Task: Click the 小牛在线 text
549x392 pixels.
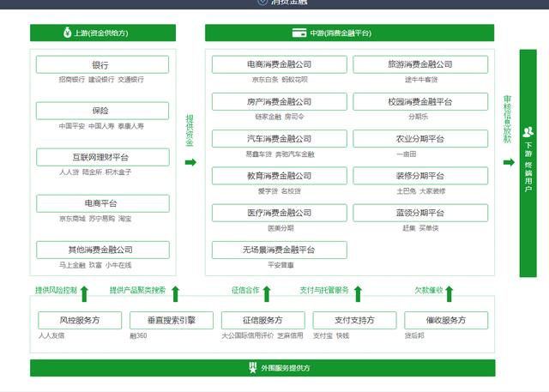Action: click(x=118, y=265)
